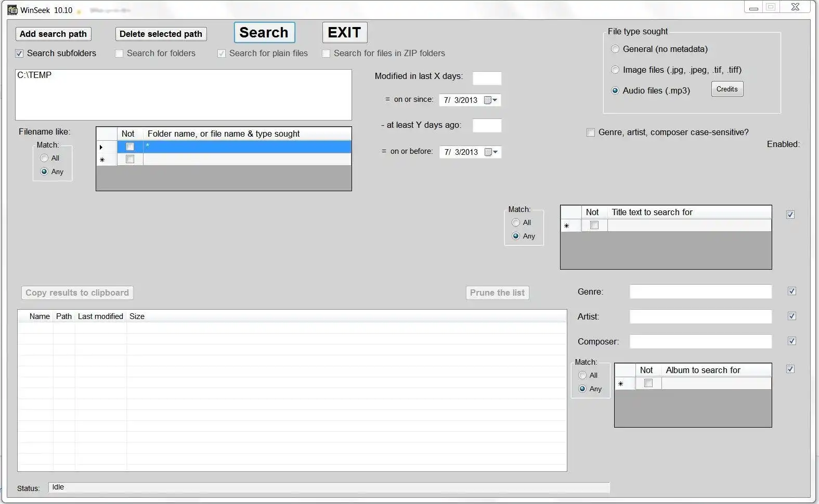
Task: Start the Search
Action: tap(264, 32)
